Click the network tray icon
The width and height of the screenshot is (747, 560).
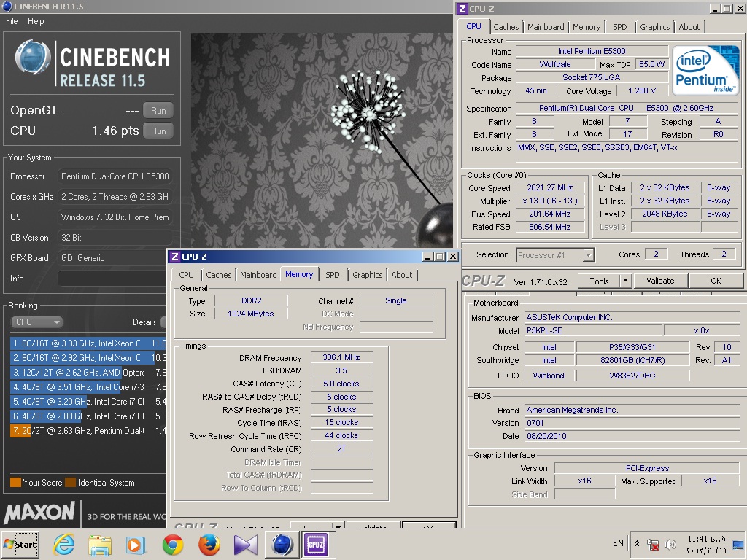pos(653,544)
